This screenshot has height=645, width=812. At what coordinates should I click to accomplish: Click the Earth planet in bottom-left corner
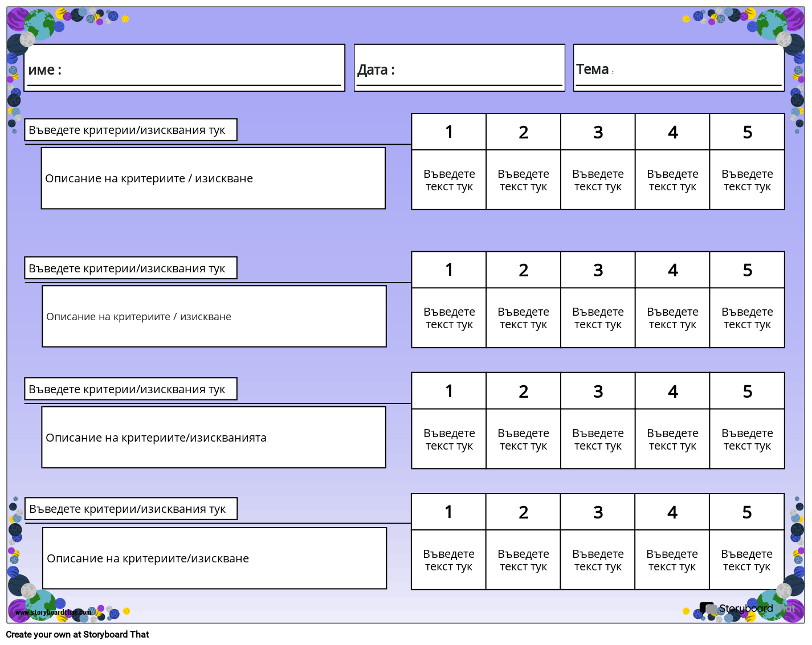41,604
